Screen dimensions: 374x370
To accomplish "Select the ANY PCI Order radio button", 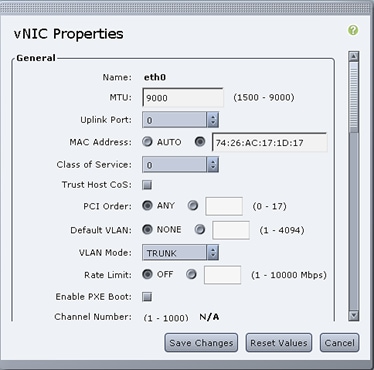I will 147,206.
